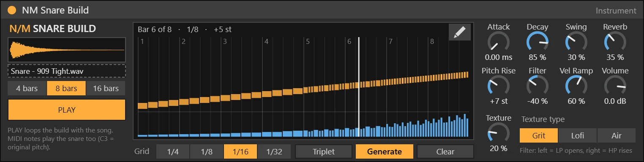Viewport: 644px width, 162px height.
Task: Click the Swing value 30 %
Action: pos(576,57)
